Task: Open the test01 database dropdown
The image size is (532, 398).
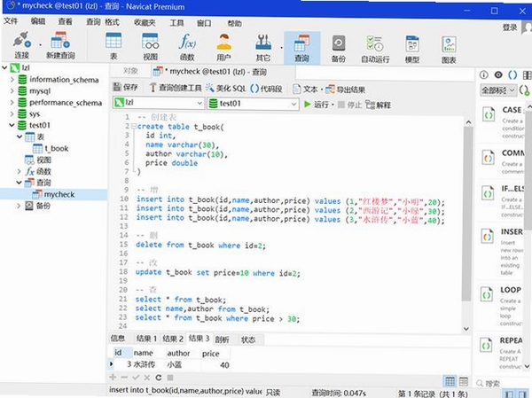Action: pyautogui.click(x=253, y=103)
